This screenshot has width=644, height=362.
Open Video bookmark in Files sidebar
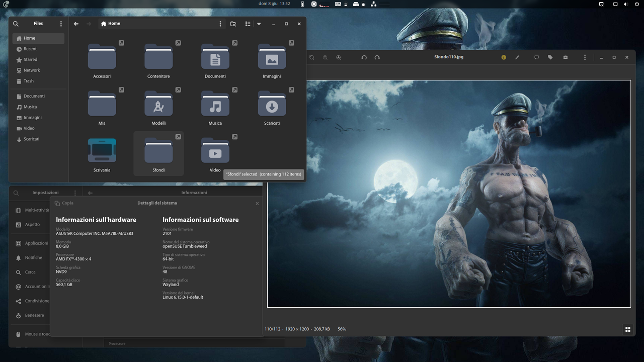pyautogui.click(x=38, y=128)
